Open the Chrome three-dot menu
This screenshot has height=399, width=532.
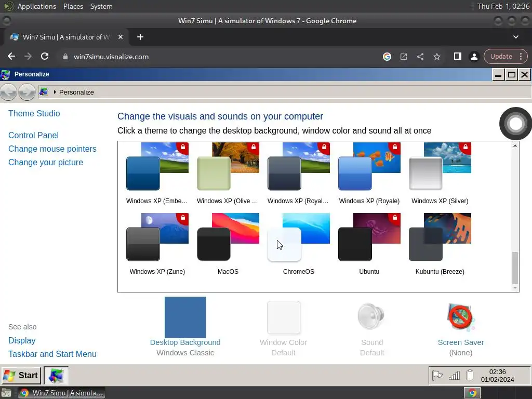click(x=521, y=56)
